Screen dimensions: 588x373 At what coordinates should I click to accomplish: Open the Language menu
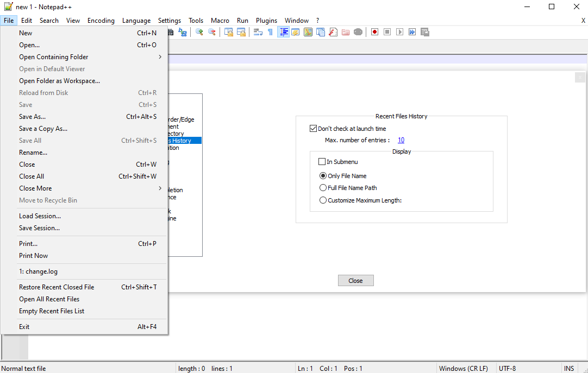136,21
